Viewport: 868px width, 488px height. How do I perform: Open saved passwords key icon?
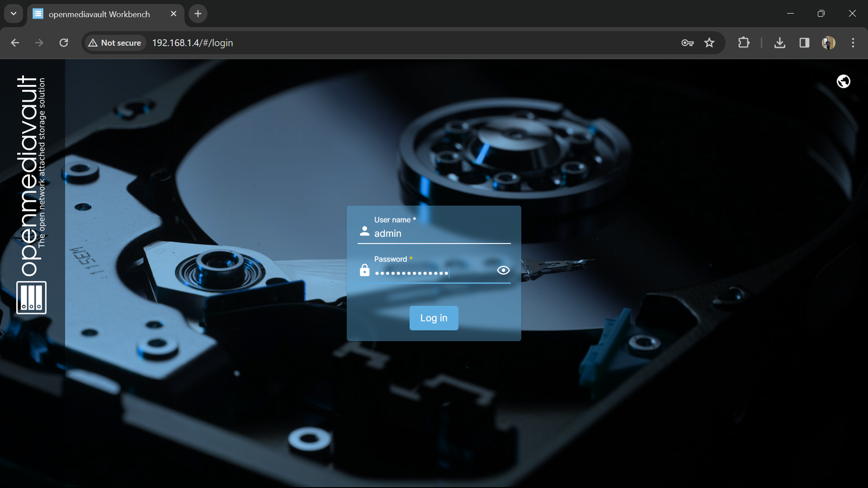pyautogui.click(x=687, y=43)
